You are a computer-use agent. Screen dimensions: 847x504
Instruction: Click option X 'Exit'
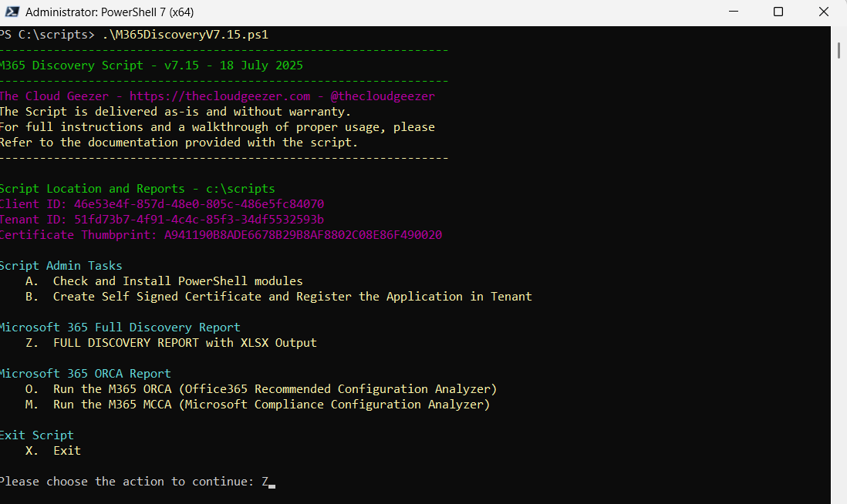(53, 451)
